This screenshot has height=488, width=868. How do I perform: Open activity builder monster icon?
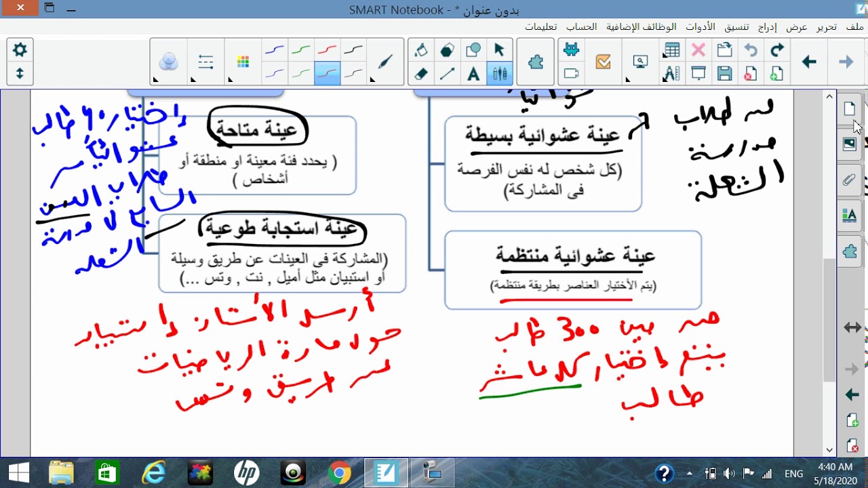(572, 49)
